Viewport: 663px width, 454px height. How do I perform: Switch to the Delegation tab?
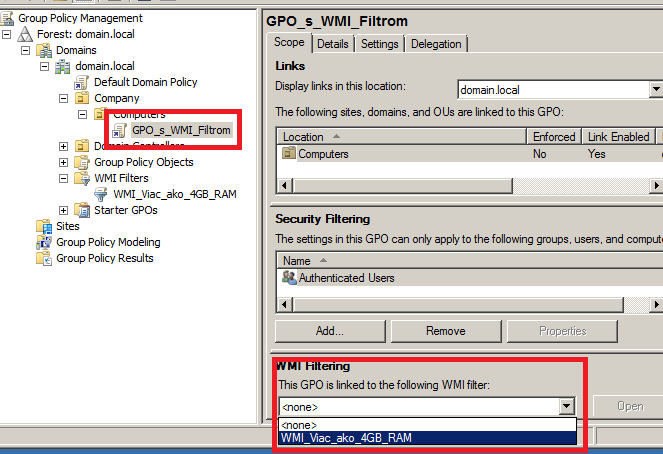(x=436, y=44)
